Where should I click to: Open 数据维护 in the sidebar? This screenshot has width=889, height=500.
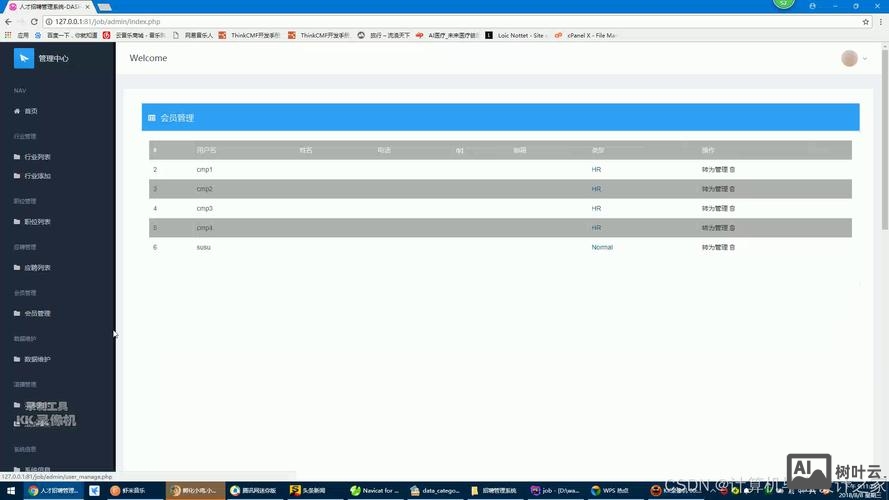(x=37, y=359)
